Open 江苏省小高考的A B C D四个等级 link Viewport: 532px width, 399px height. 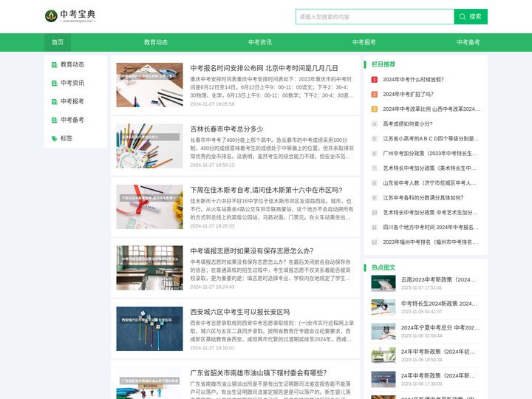[431, 139]
